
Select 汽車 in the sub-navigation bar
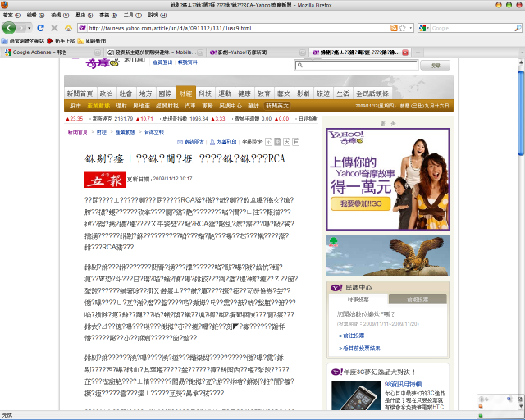(190, 106)
